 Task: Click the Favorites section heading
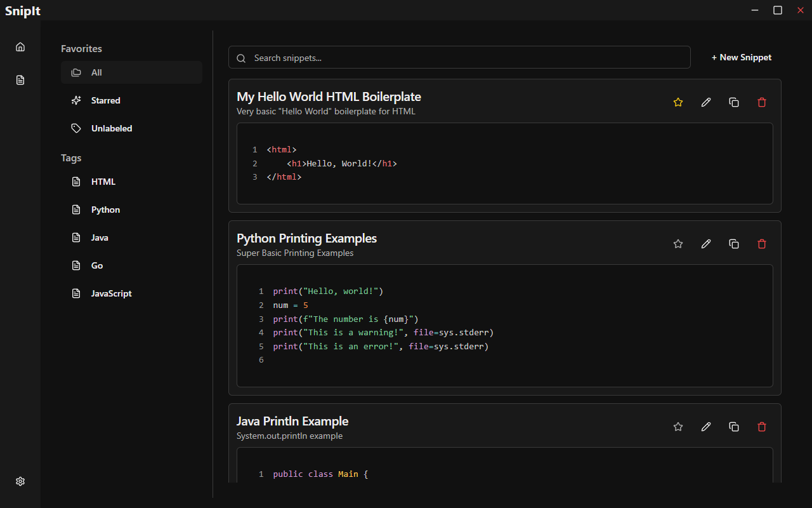click(x=81, y=48)
